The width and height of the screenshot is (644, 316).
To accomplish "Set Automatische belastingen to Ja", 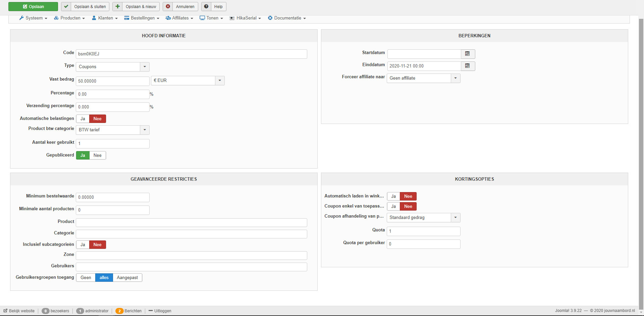I will pyautogui.click(x=83, y=119).
